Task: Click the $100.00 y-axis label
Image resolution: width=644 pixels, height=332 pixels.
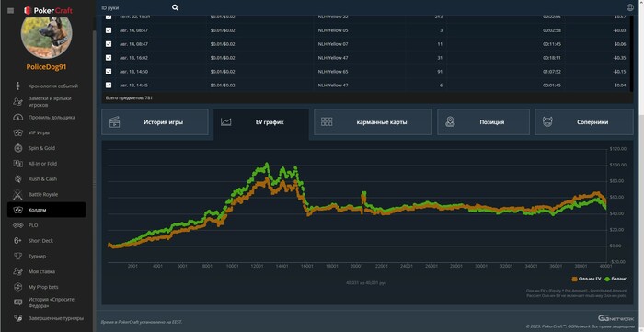Action: 617,165
